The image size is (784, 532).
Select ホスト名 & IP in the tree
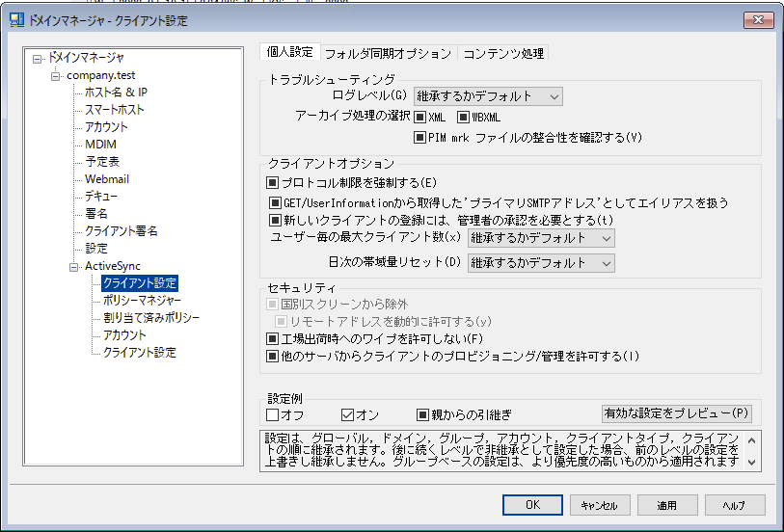[116, 93]
